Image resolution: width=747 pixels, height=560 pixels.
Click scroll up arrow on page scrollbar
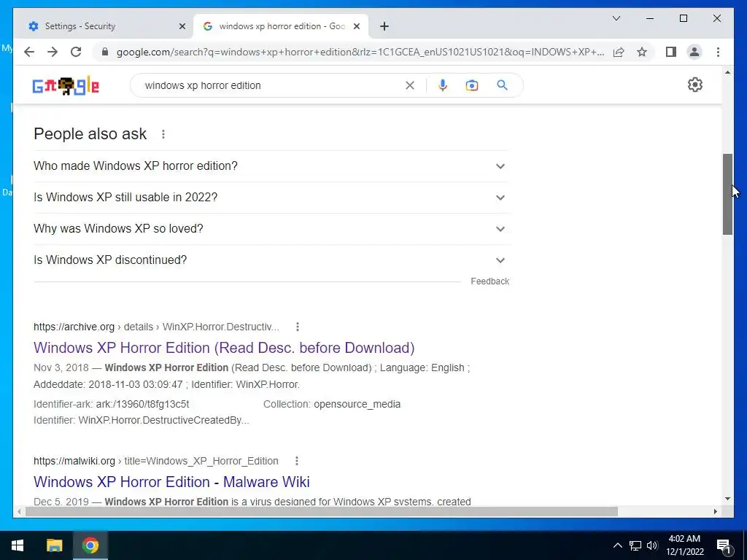point(727,72)
